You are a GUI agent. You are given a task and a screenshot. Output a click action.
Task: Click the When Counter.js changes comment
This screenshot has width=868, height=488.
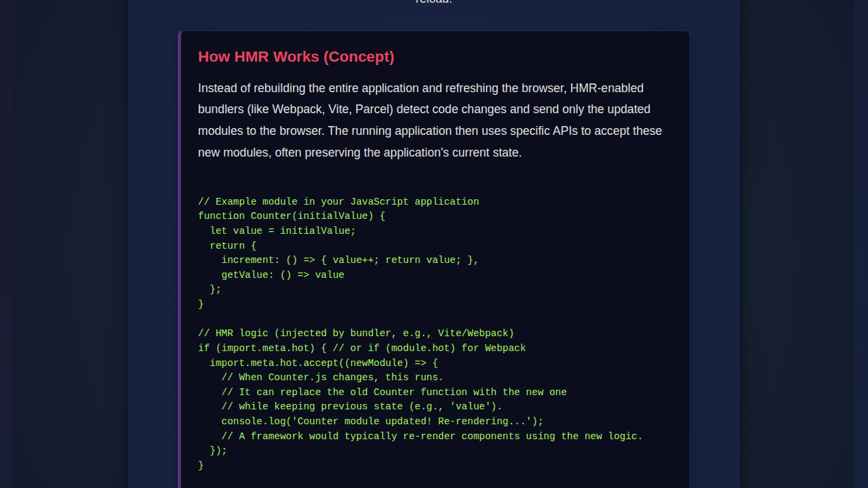click(332, 377)
